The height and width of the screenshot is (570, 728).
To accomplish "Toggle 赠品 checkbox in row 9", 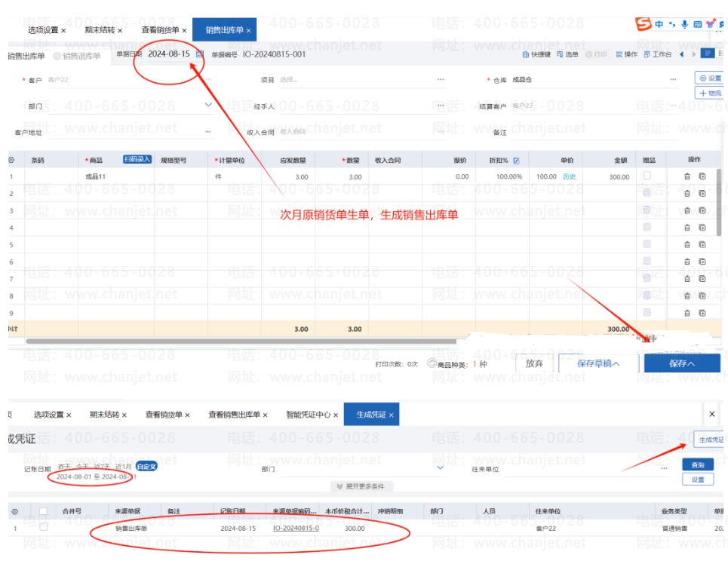I will [647, 312].
